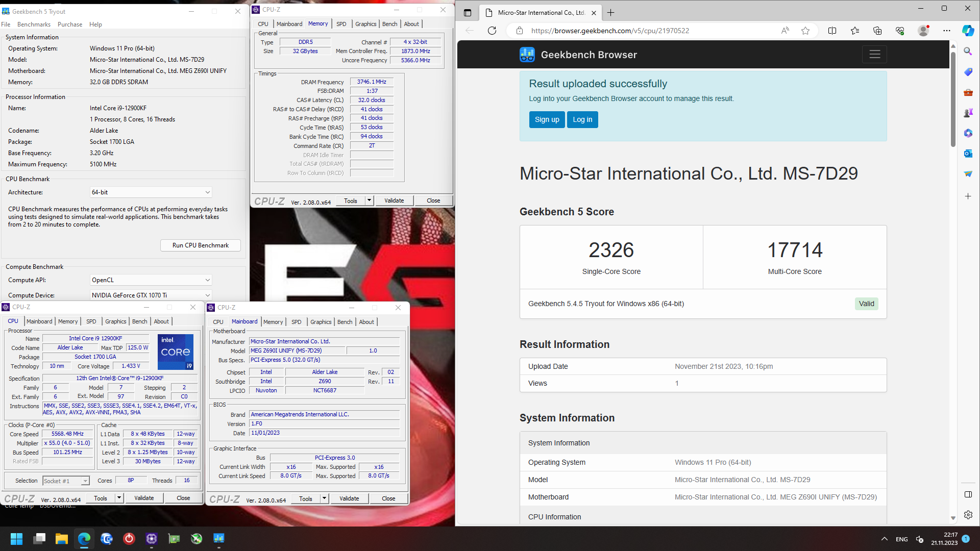This screenshot has height=551, width=980.
Task: Click the Geekbench Browser logo
Action: (578, 55)
